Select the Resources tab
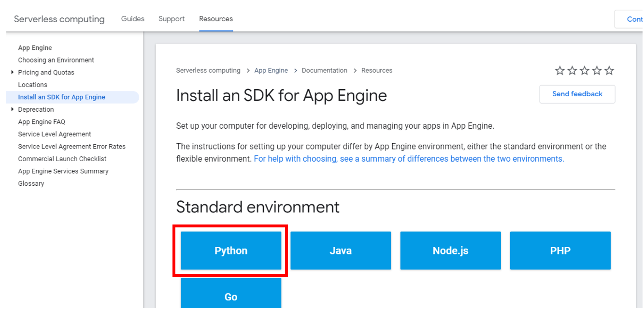The height and width of the screenshot is (314, 644). click(x=216, y=19)
